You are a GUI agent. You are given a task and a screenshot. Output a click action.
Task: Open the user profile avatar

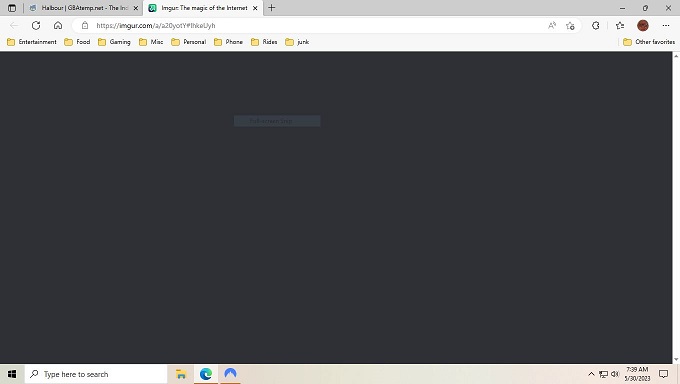(x=643, y=26)
